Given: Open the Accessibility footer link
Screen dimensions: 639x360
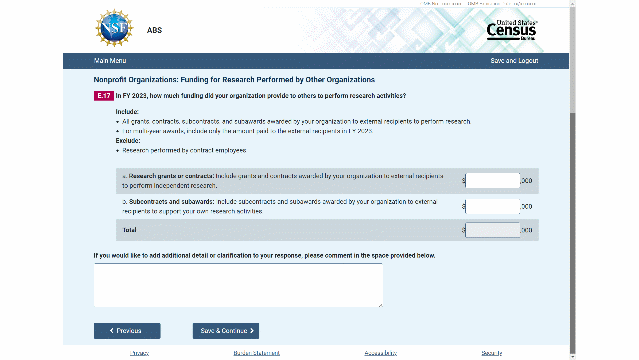Looking at the screenshot, I should coord(381,353).
